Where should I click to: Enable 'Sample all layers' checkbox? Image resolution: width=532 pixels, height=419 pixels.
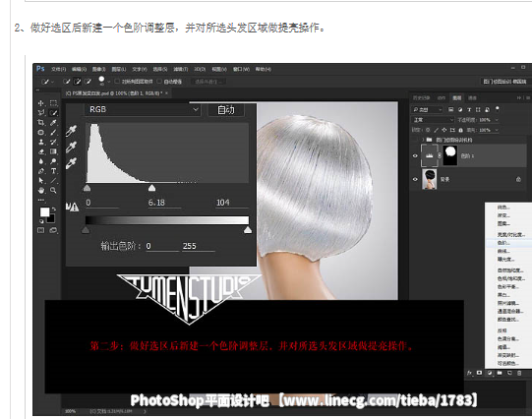pos(117,82)
